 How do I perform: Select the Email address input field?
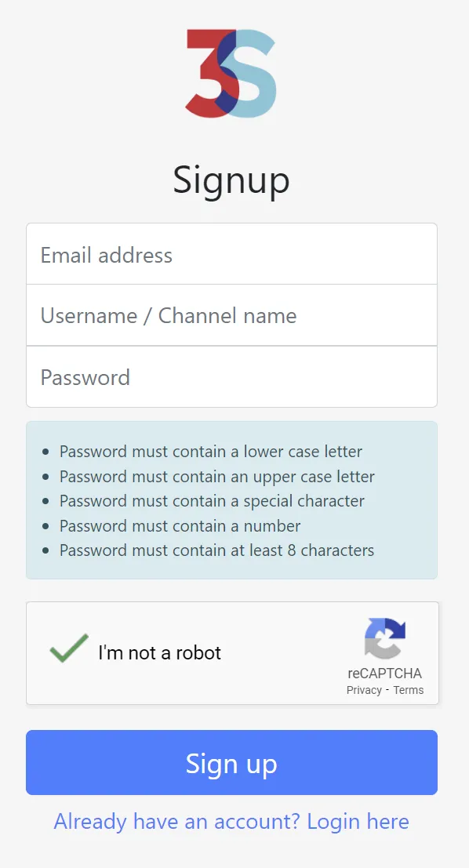click(231, 254)
